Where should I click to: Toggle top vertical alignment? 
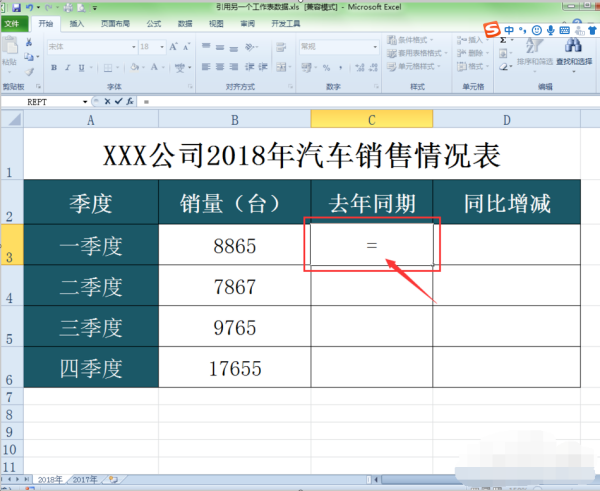click(x=206, y=47)
